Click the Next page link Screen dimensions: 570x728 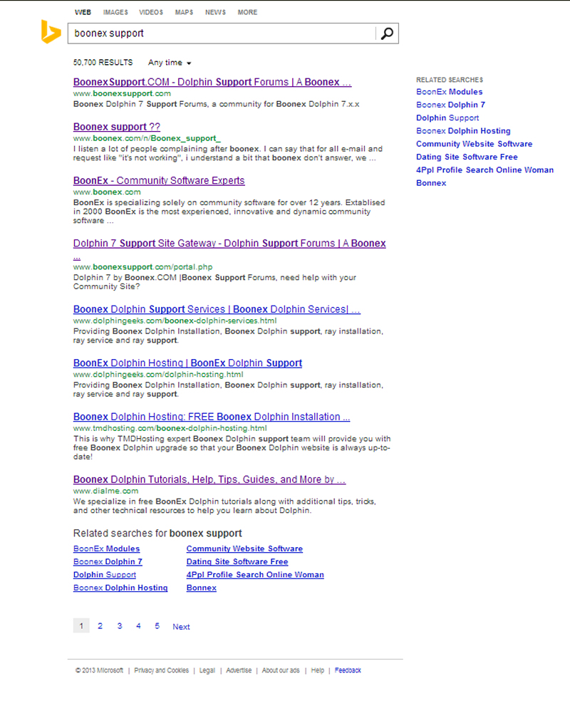[181, 627]
